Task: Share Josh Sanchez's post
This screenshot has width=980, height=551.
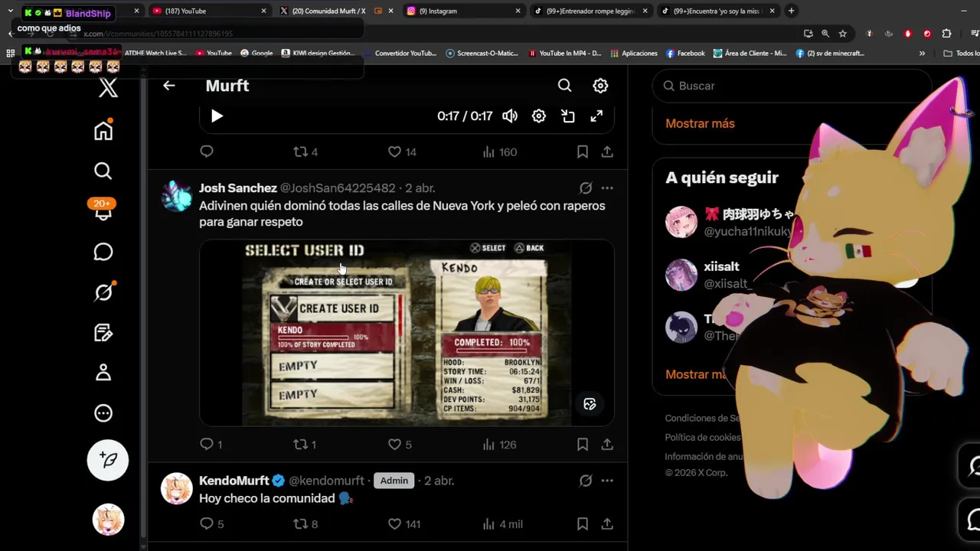Action: [x=607, y=445]
